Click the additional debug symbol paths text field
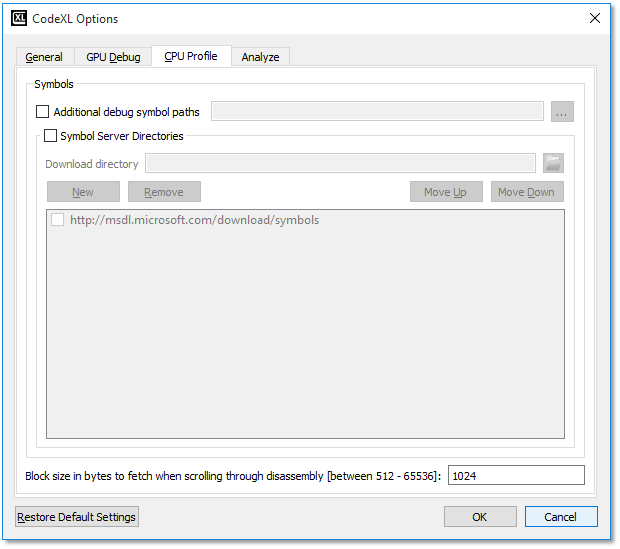 point(377,111)
